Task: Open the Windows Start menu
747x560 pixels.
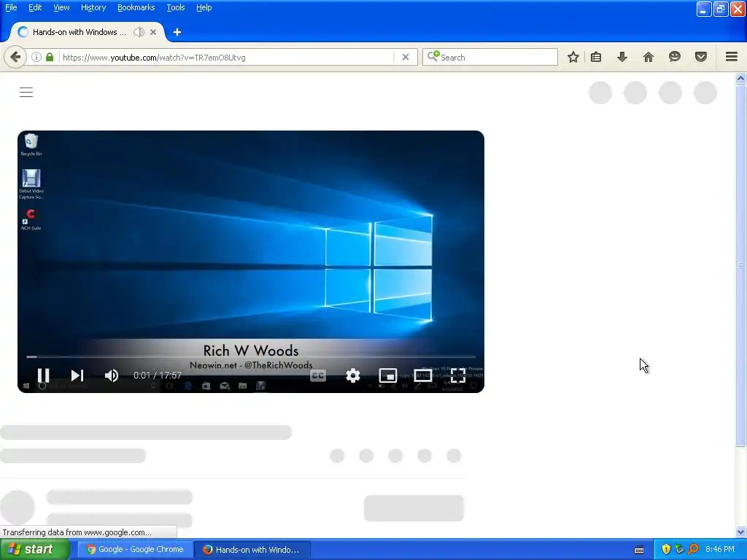Action: pyautogui.click(x=35, y=550)
